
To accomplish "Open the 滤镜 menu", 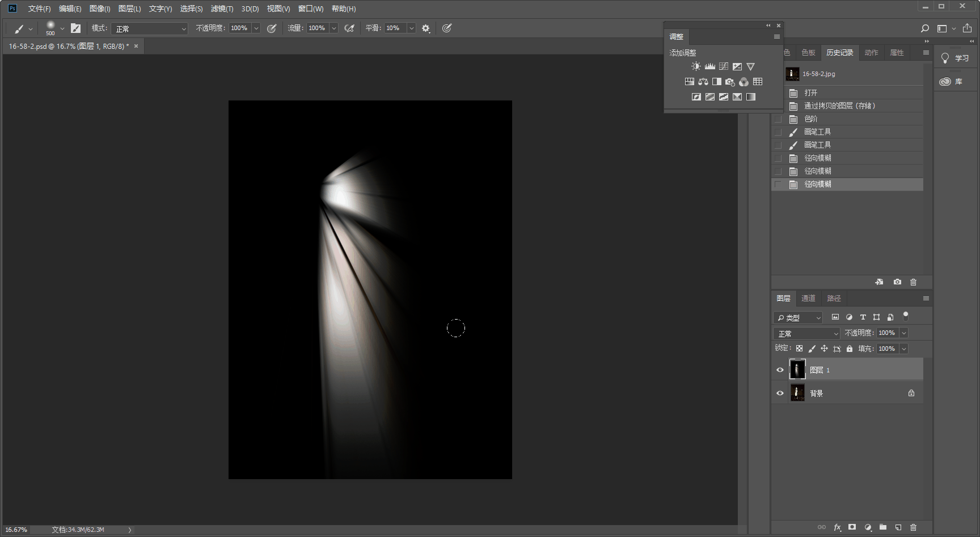I will point(222,9).
